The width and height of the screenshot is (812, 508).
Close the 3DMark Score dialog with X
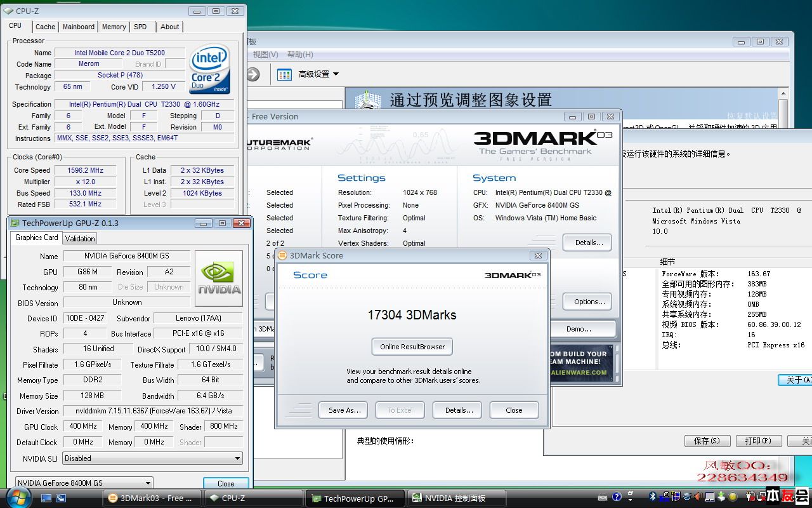[x=538, y=255]
